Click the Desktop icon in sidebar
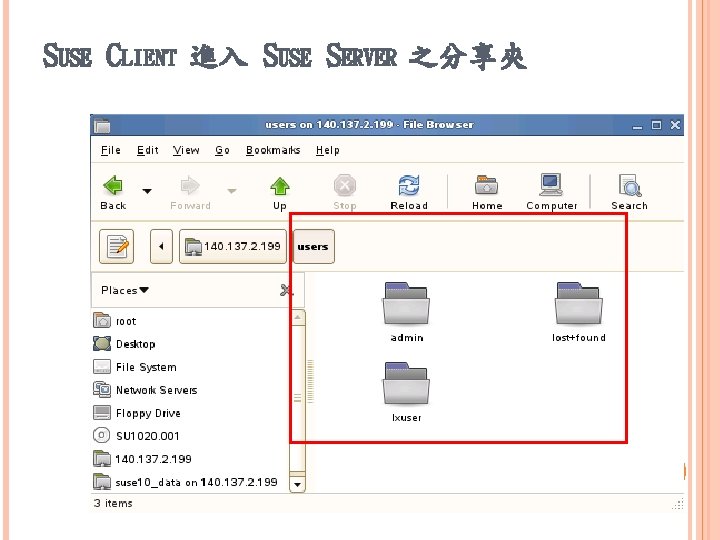 tap(101, 343)
